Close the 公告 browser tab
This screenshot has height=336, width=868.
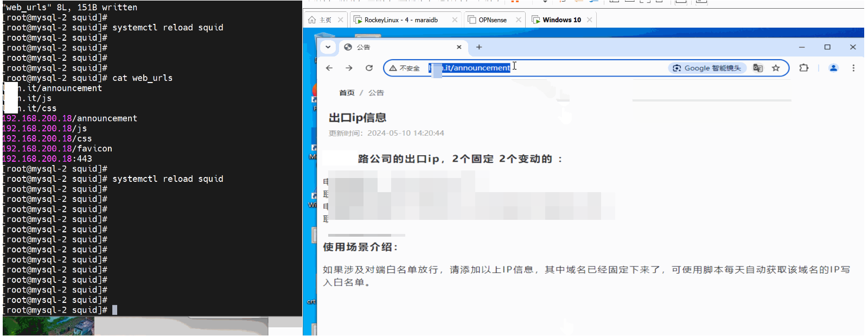tap(459, 47)
